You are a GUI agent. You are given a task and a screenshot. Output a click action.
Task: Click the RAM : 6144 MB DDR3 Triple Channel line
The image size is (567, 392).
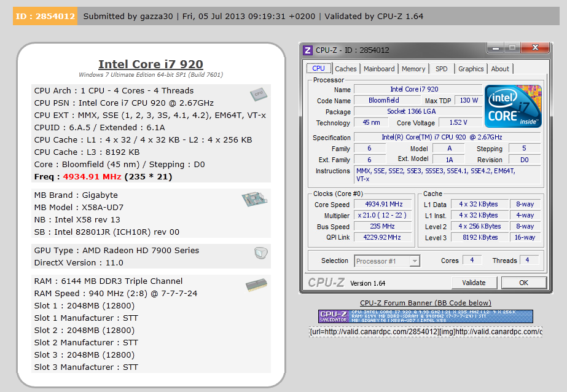point(108,281)
